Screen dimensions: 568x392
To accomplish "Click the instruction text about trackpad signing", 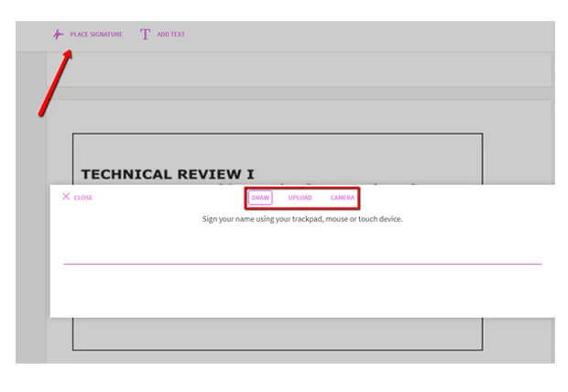I will 302,219.
